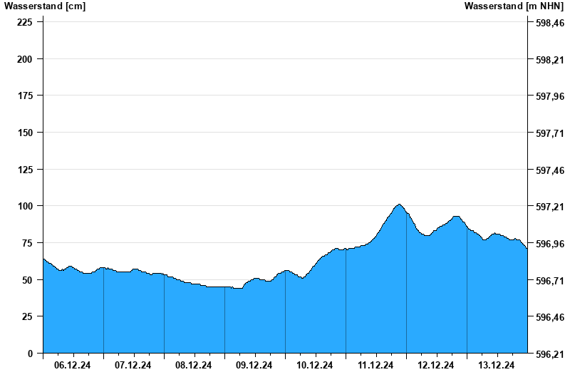Click the 596,46 value on right axis
570x392 pixels.
[550, 318]
